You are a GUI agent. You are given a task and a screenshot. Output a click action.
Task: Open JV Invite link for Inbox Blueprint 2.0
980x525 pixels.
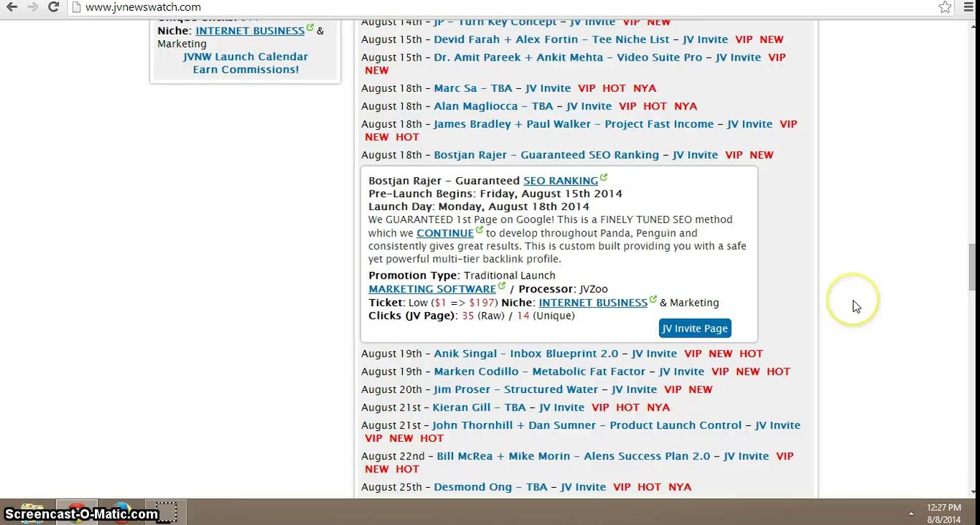click(x=655, y=354)
